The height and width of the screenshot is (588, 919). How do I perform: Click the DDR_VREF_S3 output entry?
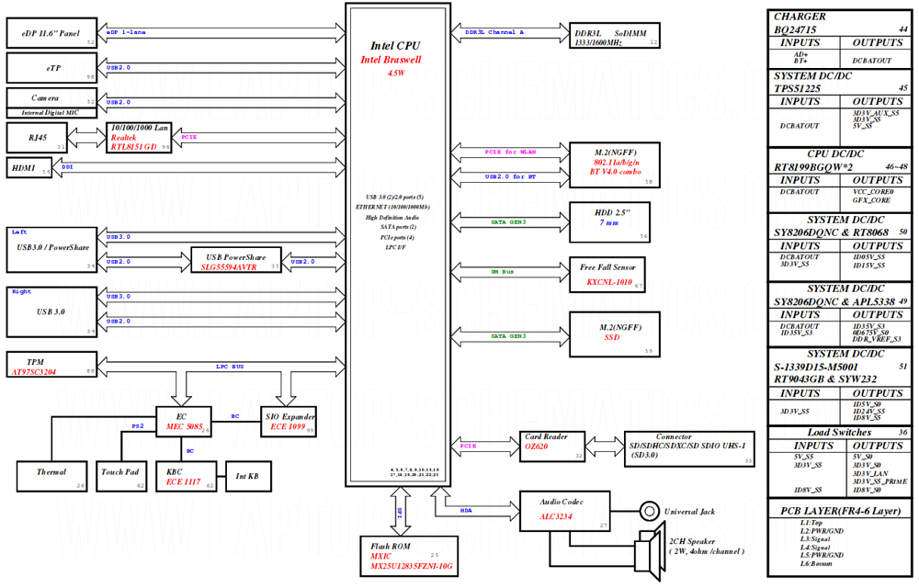point(877,339)
